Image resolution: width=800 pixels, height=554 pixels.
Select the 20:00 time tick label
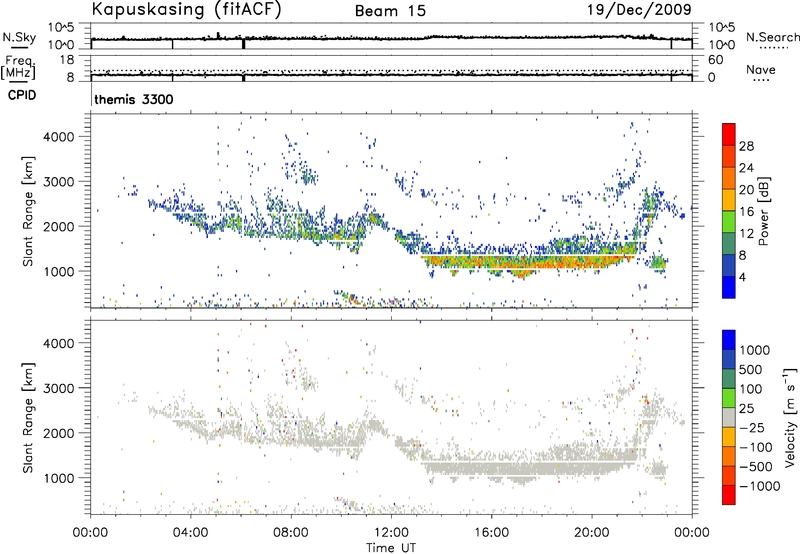click(592, 533)
